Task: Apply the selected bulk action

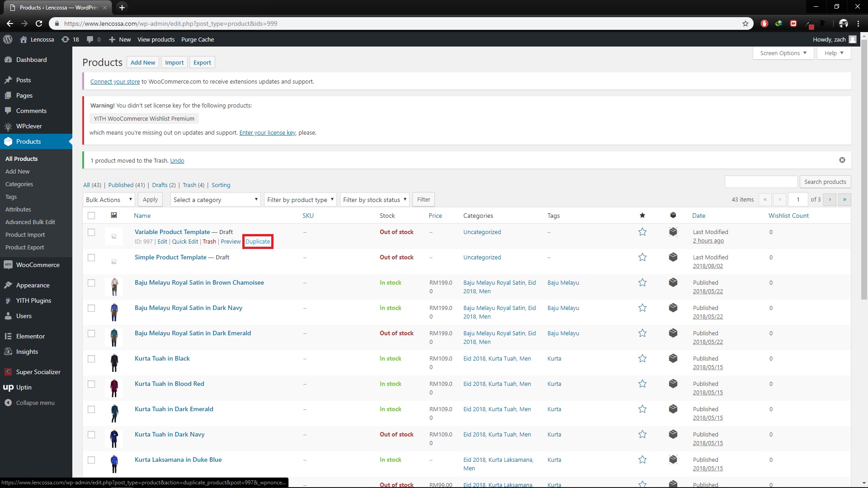Action: [x=150, y=200]
